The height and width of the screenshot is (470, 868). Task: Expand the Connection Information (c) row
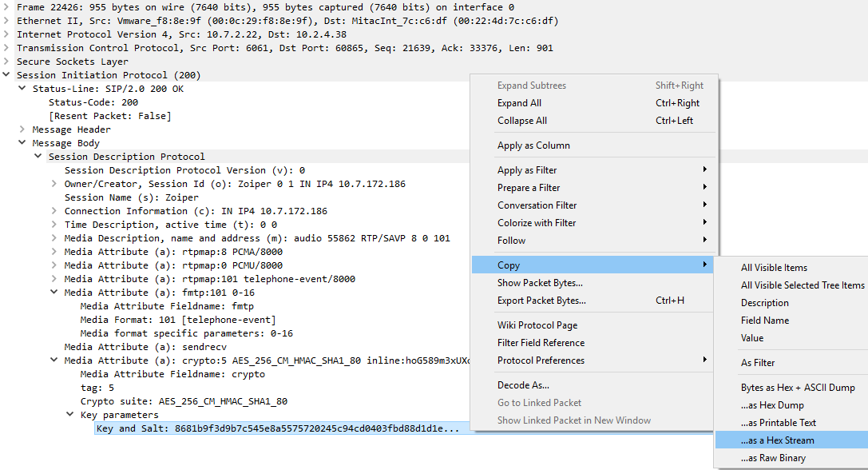(54, 211)
